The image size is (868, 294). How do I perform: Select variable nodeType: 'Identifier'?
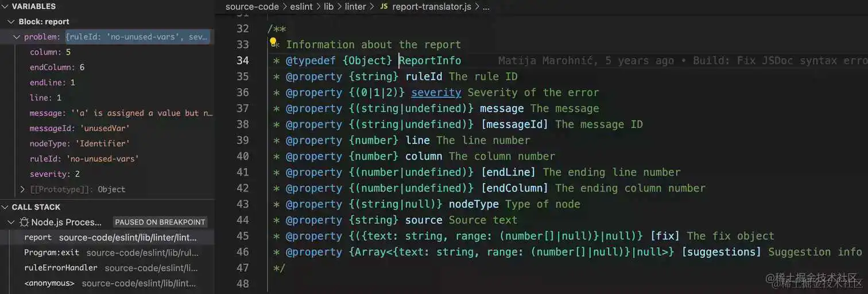[x=107, y=144]
